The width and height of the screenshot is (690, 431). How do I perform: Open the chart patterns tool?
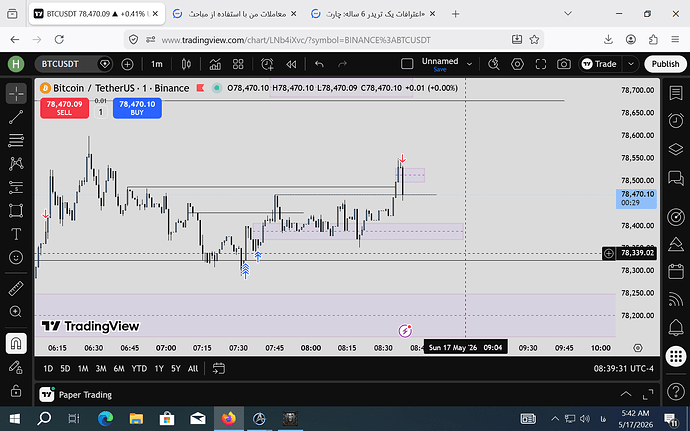pyautogui.click(x=16, y=164)
